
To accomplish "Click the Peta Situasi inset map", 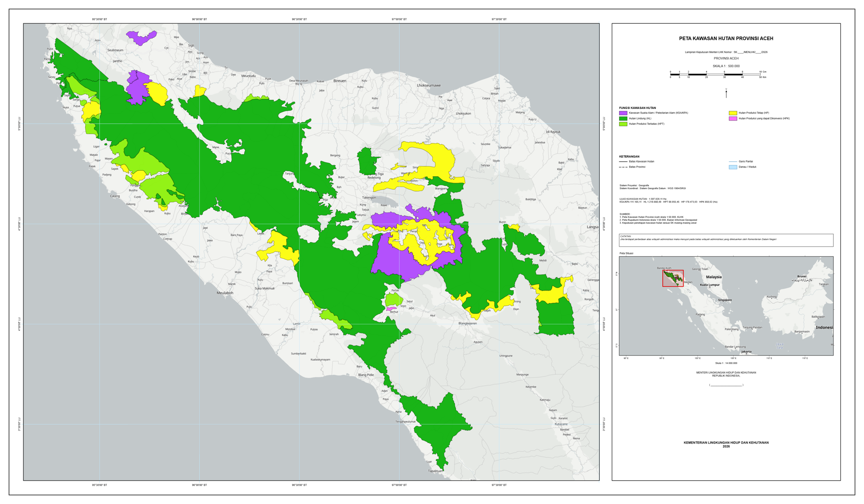I will [726, 306].
